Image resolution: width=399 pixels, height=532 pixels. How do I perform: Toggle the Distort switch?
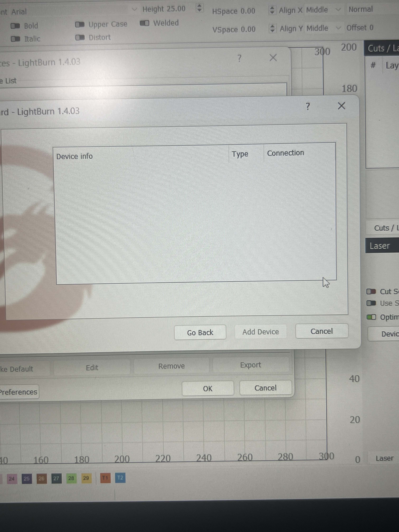coord(80,37)
